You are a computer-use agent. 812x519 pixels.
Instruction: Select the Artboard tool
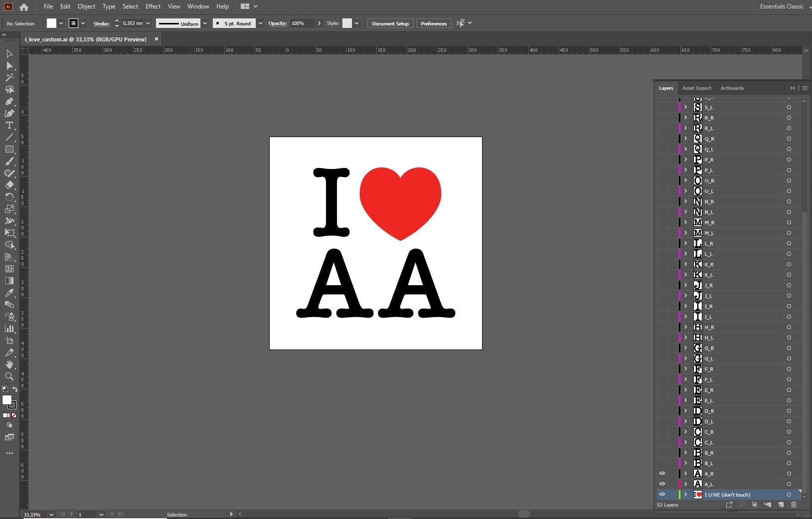point(9,341)
